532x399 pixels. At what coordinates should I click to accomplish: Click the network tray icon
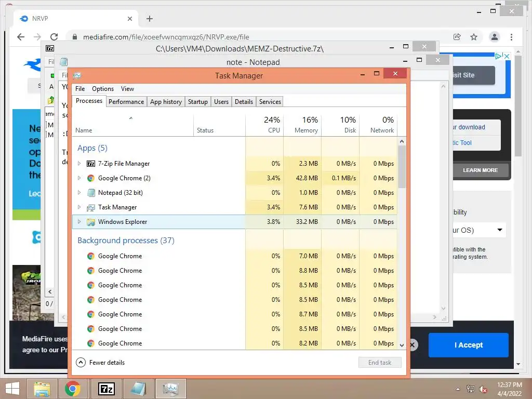[x=470, y=389]
